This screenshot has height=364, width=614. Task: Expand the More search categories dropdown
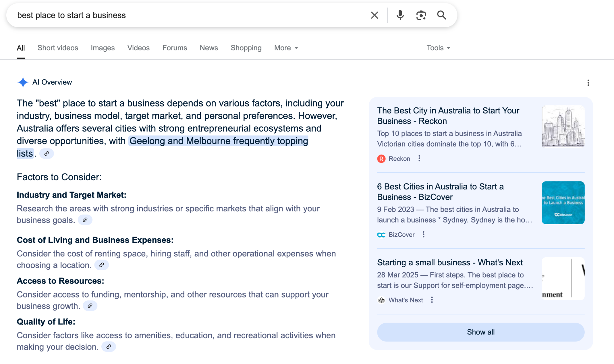pos(286,48)
